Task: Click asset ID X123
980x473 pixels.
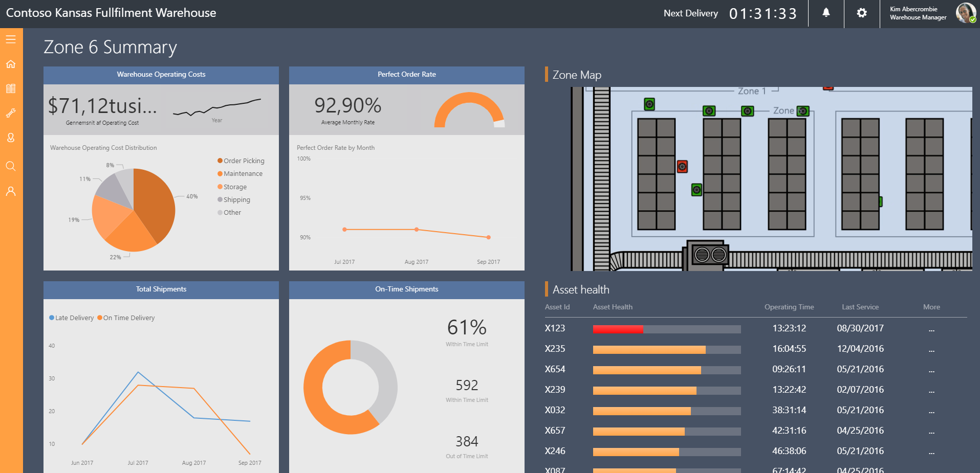Action: click(555, 328)
